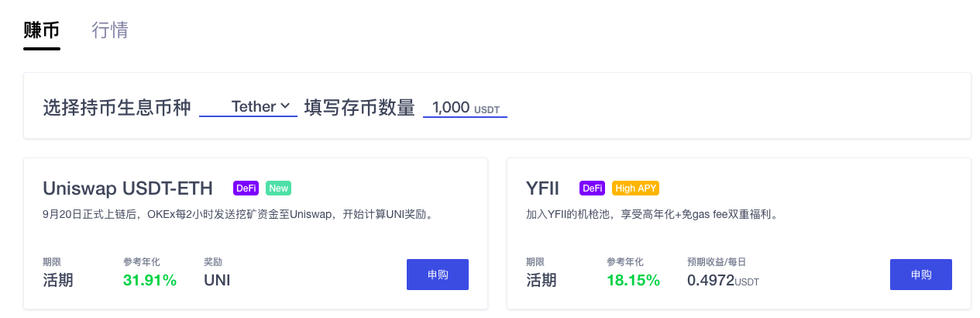Open the 行情 tab
This screenshot has width=980, height=318.
coord(110,30)
